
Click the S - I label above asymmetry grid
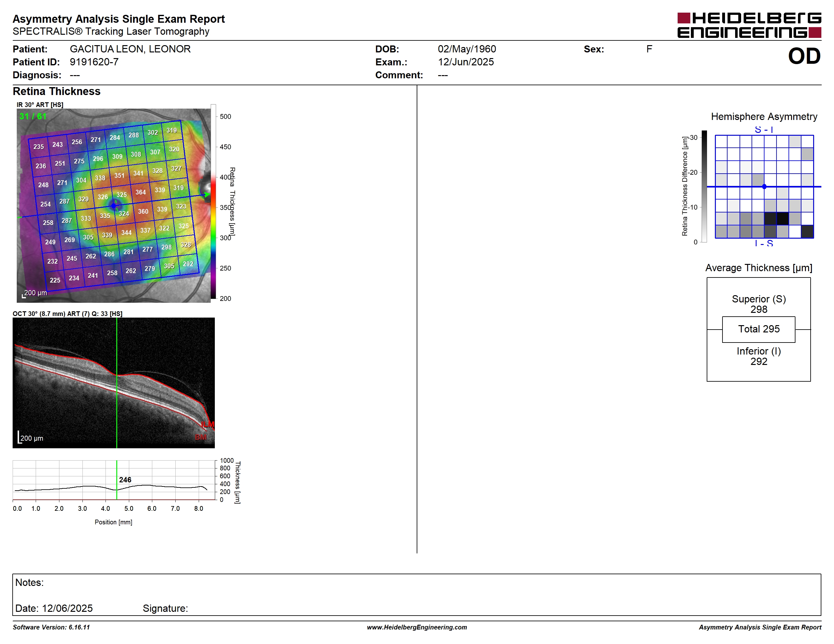click(764, 130)
